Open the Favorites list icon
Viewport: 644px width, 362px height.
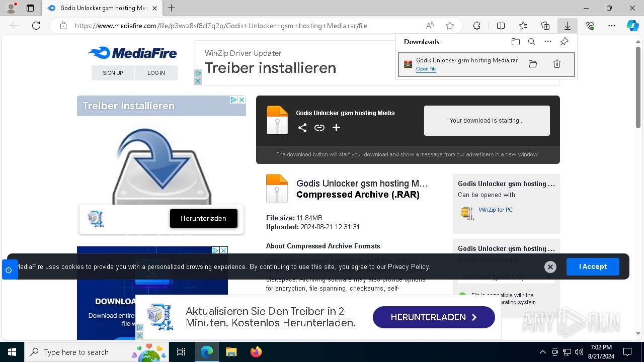[x=523, y=26]
